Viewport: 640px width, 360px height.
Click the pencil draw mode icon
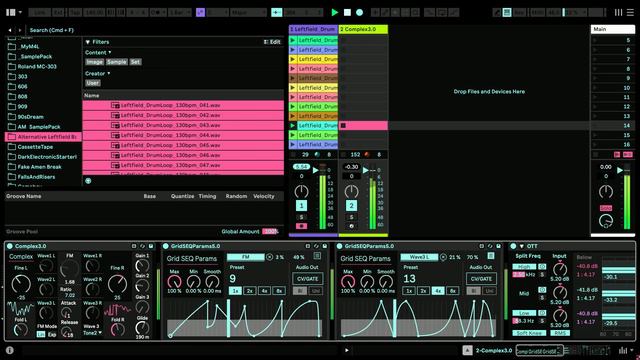[x=497, y=12]
